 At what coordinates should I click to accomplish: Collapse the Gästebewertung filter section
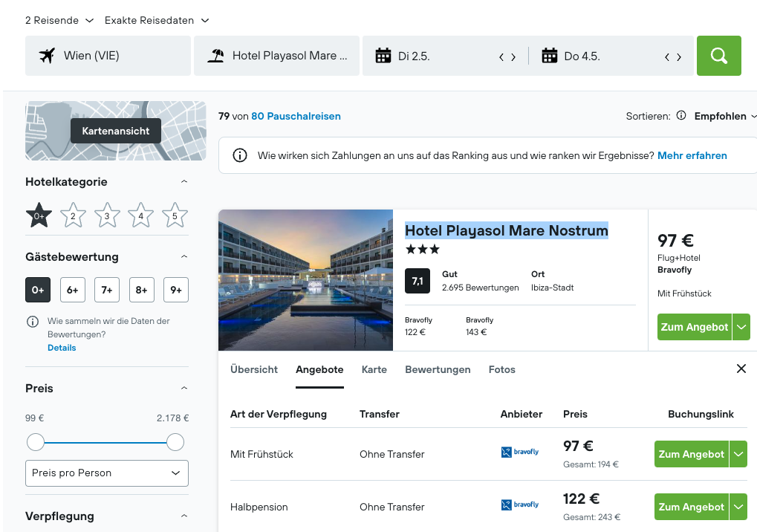point(184,256)
